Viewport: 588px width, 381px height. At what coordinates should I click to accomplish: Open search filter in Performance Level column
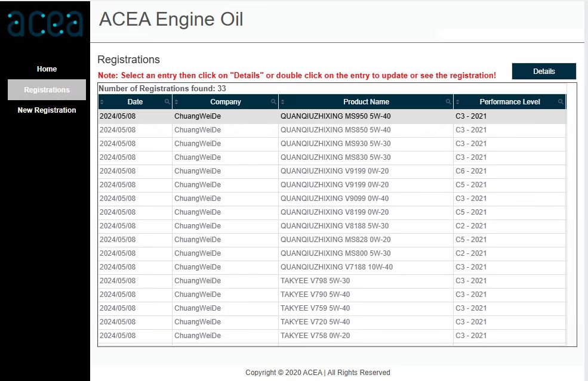(561, 101)
